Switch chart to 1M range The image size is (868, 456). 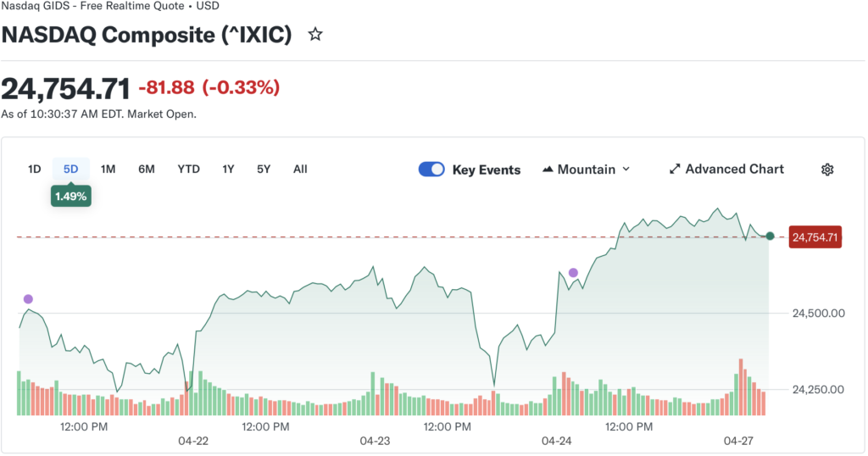[x=108, y=170]
